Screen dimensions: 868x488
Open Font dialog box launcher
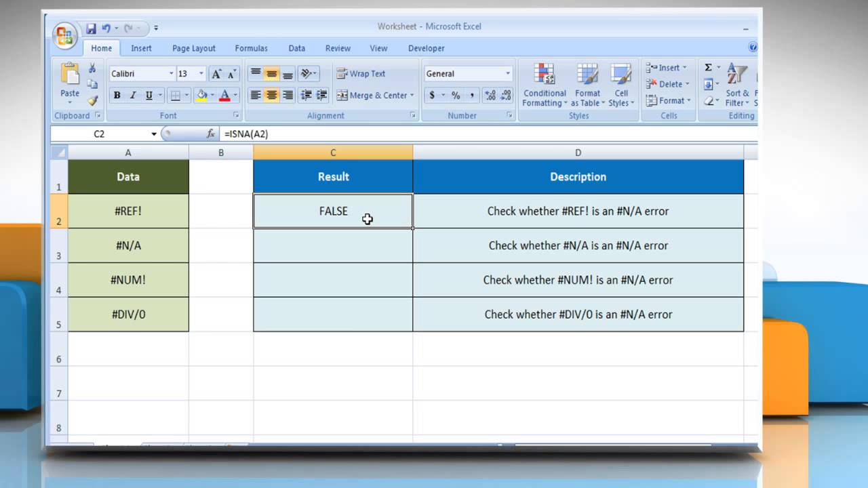[236, 116]
